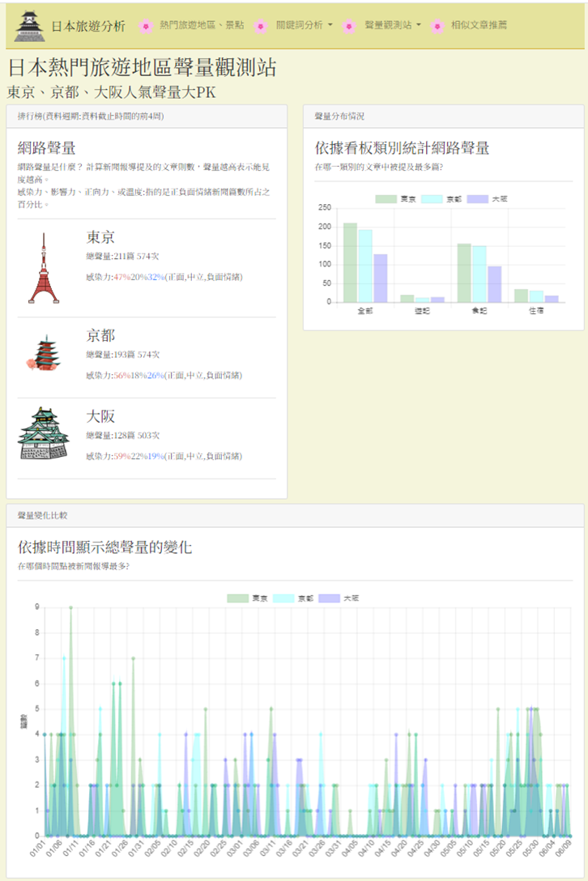Click flower icon beside 聲量觀測站

click(x=349, y=26)
